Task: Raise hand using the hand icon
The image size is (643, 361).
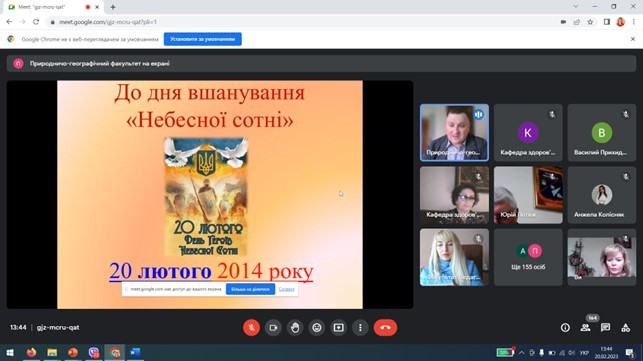Action: point(295,328)
